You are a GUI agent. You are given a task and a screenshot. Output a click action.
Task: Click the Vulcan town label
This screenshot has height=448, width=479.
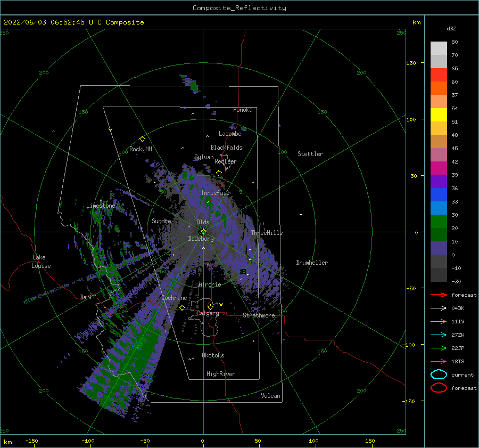[x=270, y=396]
